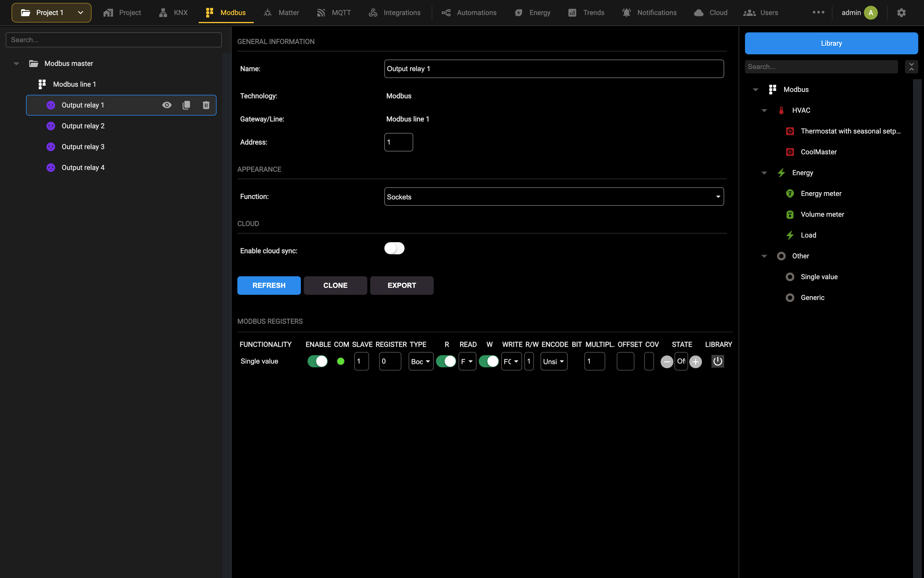
Task: Open the register Type dropdown
Action: (x=421, y=362)
